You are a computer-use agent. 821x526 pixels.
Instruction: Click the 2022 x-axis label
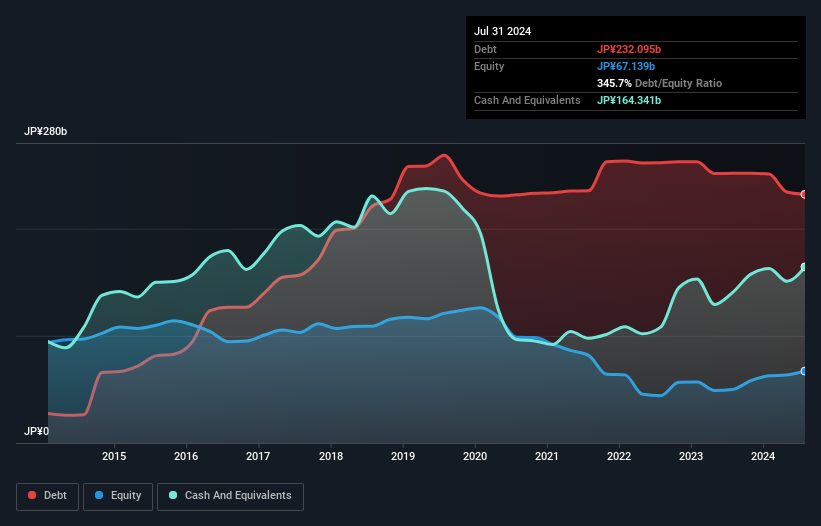point(619,456)
